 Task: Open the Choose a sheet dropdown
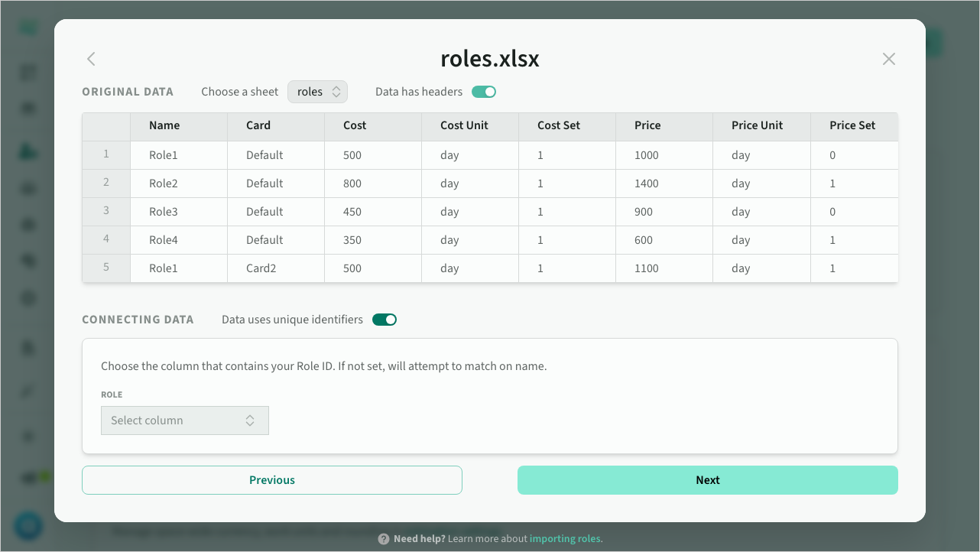pos(317,92)
